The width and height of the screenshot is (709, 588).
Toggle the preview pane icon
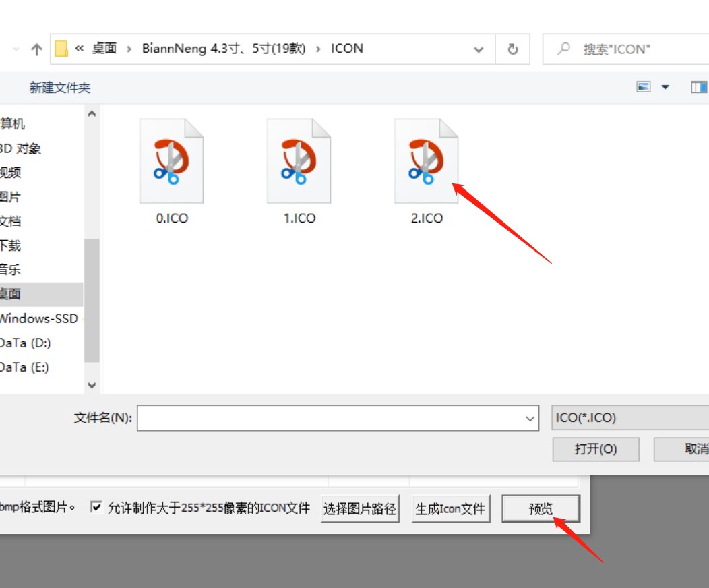(699, 86)
